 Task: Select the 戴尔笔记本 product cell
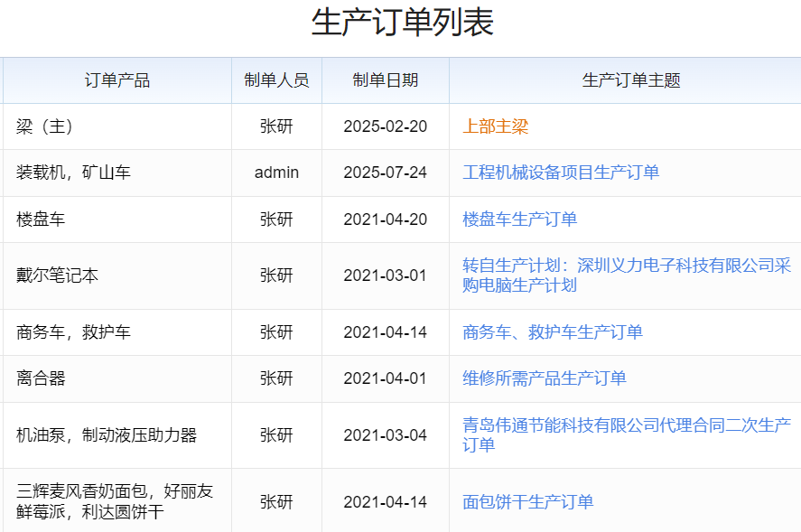pyautogui.click(x=57, y=275)
